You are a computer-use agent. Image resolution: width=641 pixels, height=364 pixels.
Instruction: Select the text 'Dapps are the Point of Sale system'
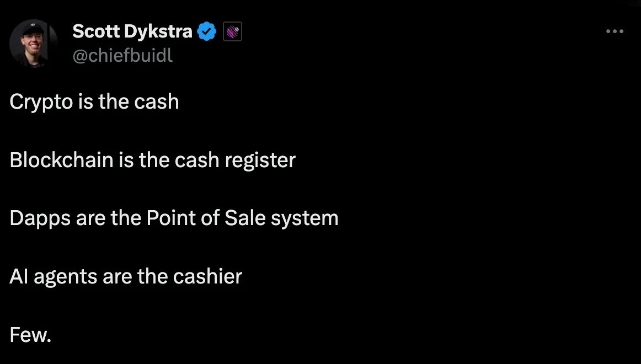point(174,218)
